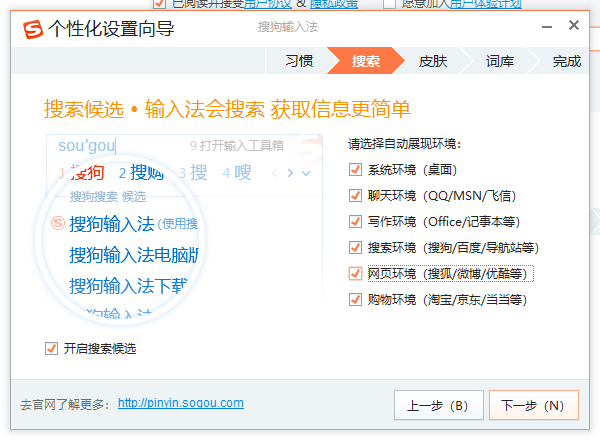Toggle 购物环境 (淘宝/京东/当当等) checkbox
The image size is (600, 440).
pyautogui.click(x=355, y=300)
